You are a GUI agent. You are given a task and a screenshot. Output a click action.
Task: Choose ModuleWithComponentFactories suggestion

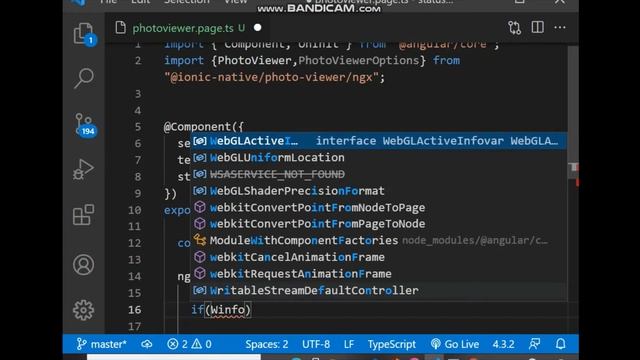[x=378, y=240]
